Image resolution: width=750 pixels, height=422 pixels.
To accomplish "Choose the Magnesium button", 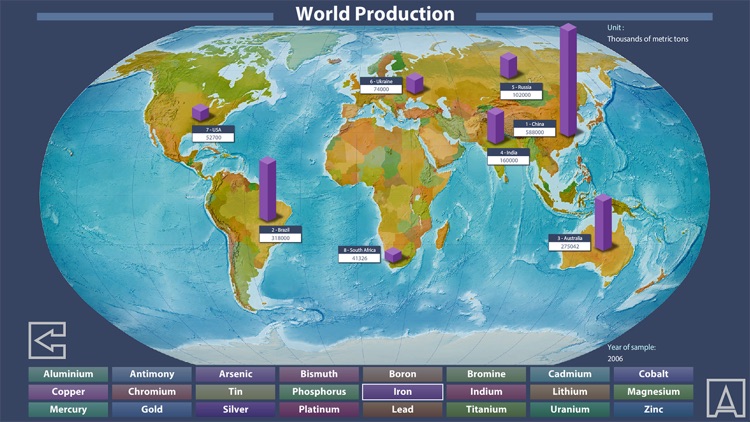I will [x=653, y=392].
